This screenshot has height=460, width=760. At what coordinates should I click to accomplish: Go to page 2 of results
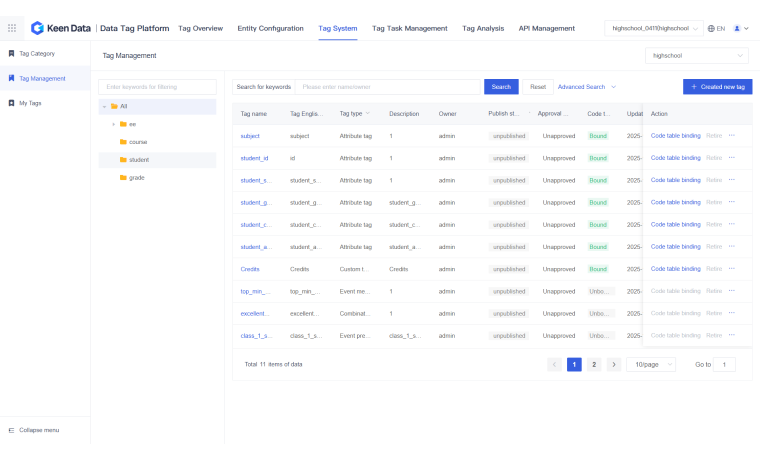pos(594,364)
